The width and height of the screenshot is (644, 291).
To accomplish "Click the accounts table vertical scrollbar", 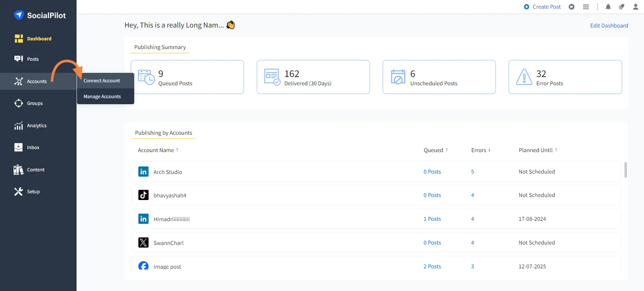I will [626, 170].
